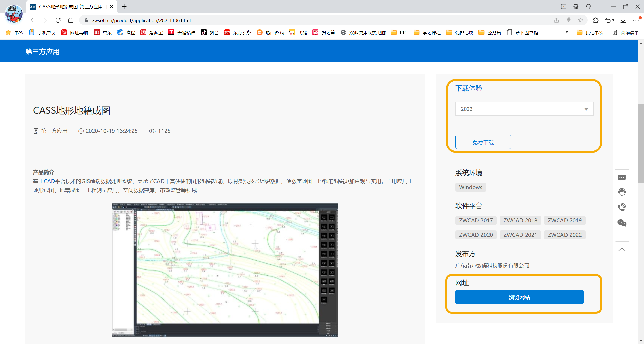644x344 pixels.
Task: Open the 东方头条 bookmark
Action: click(x=238, y=32)
